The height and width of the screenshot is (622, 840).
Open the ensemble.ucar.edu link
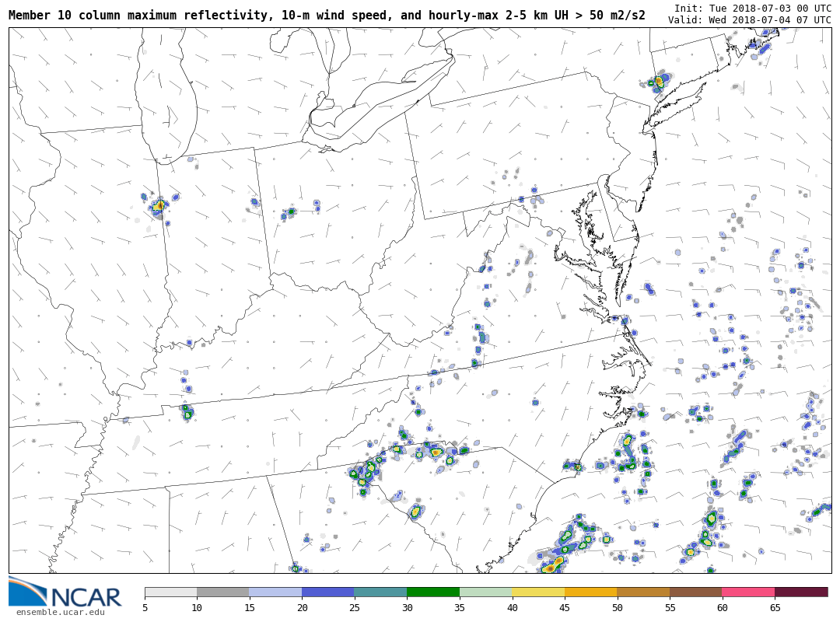60,613
